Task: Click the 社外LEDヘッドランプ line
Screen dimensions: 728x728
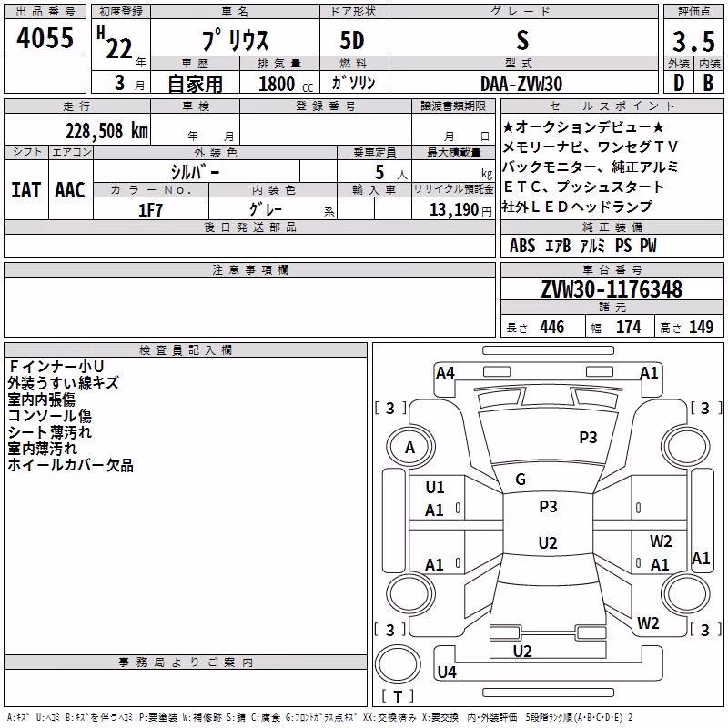Action: point(578,207)
